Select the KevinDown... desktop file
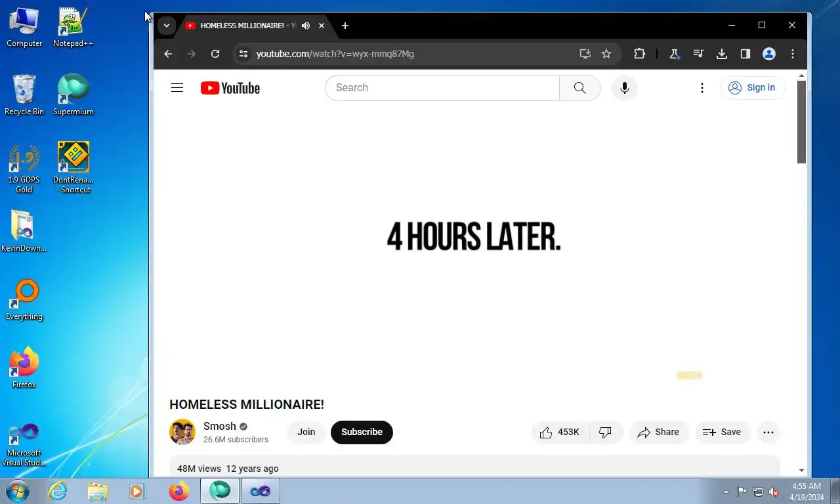 coord(24,232)
